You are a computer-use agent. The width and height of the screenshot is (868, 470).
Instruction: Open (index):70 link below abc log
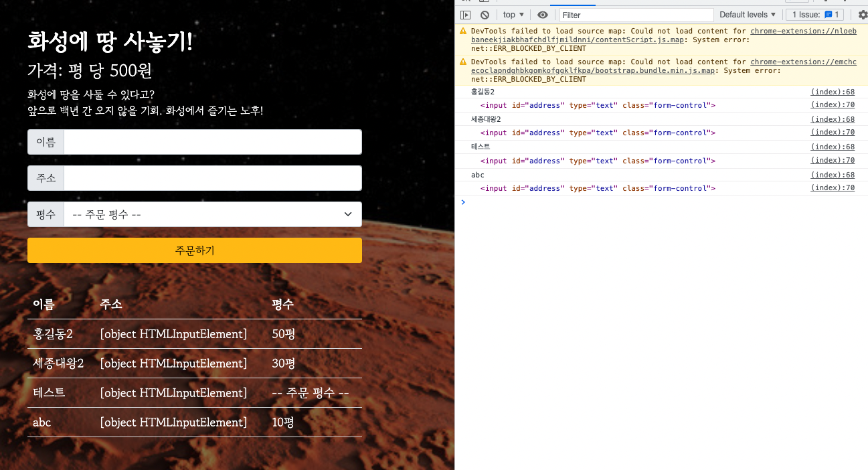pyautogui.click(x=833, y=187)
